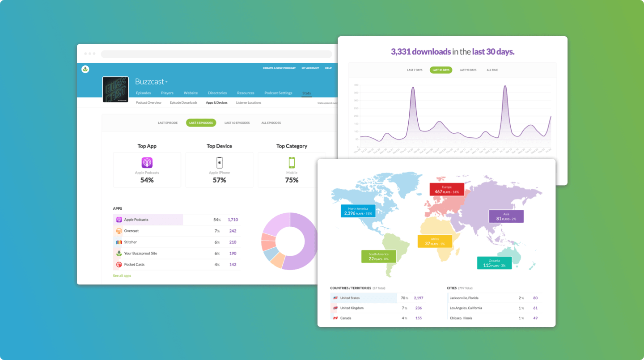Click the Apple Podcasts icon under Top App
644x360 pixels.
pos(147,163)
